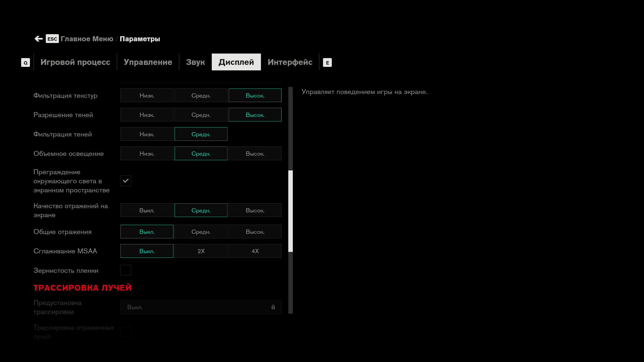Switch to the Интерфейс tab
Viewport: 644px width, 362px height.
(x=290, y=62)
